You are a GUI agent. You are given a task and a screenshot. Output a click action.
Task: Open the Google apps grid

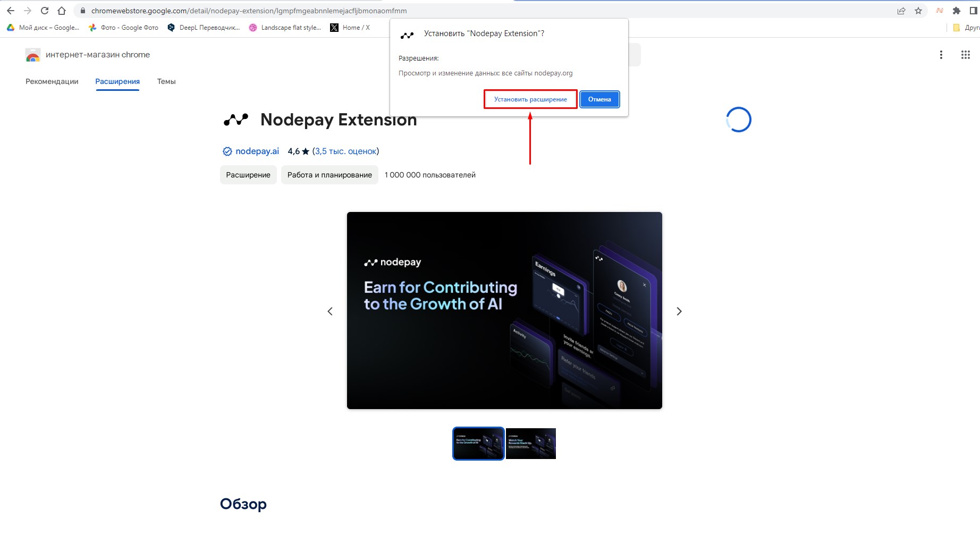coord(966,55)
